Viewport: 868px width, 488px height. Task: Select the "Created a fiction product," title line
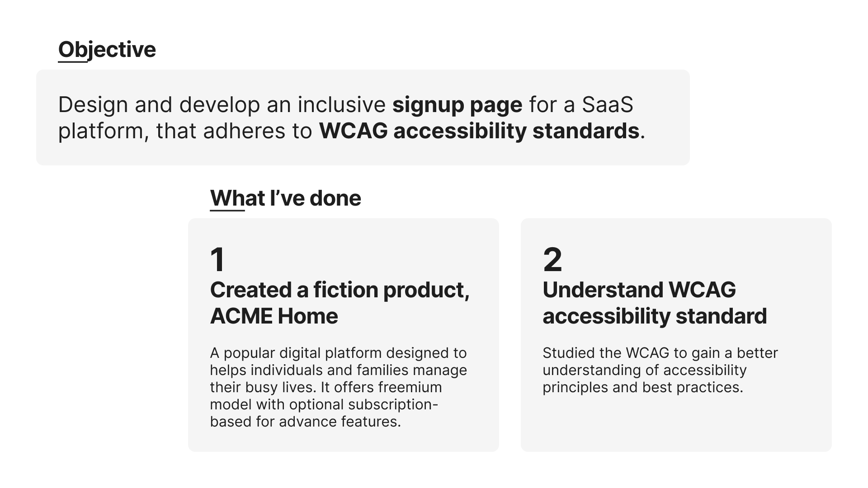tap(340, 290)
